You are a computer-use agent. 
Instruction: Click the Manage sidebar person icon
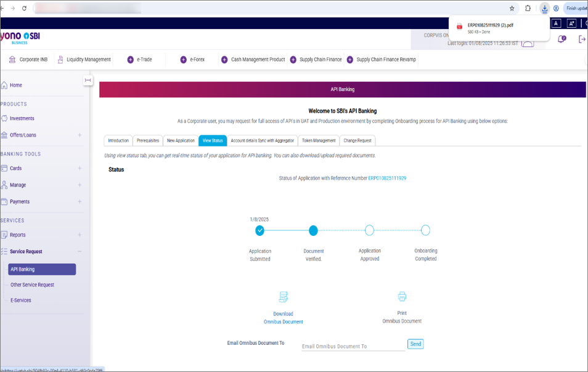(x=4, y=185)
